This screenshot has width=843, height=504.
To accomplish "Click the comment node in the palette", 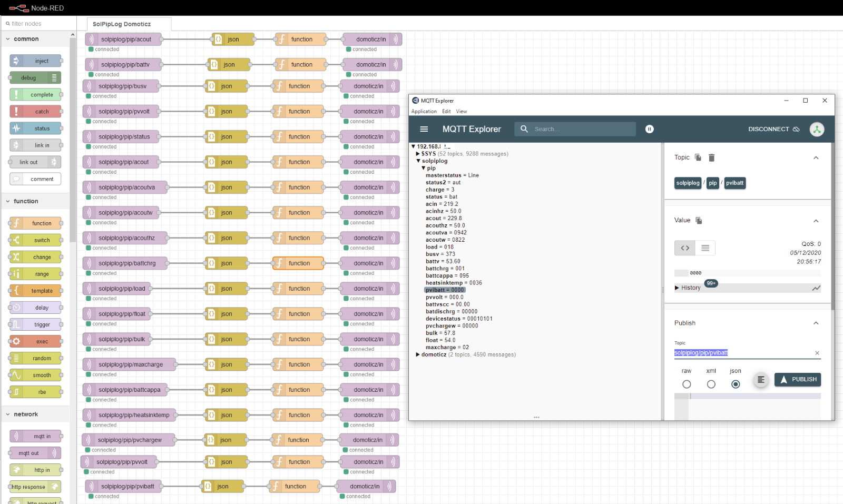I will click(x=35, y=179).
